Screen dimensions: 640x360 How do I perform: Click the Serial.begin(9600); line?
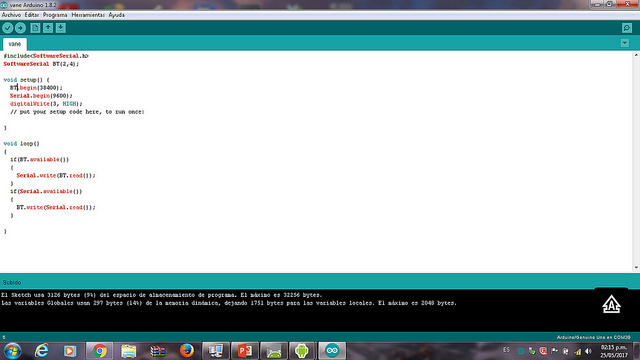pos(41,96)
